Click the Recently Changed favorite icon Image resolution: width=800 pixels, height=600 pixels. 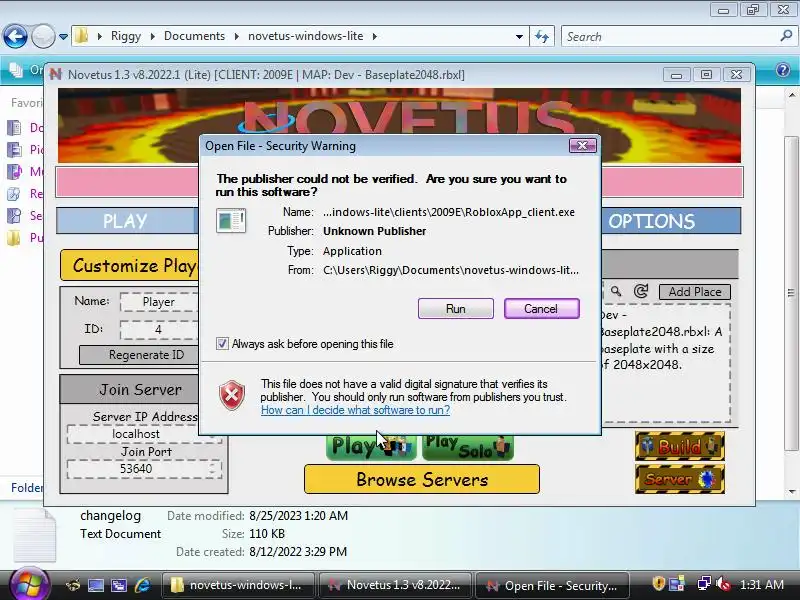click(x=14, y=194)
